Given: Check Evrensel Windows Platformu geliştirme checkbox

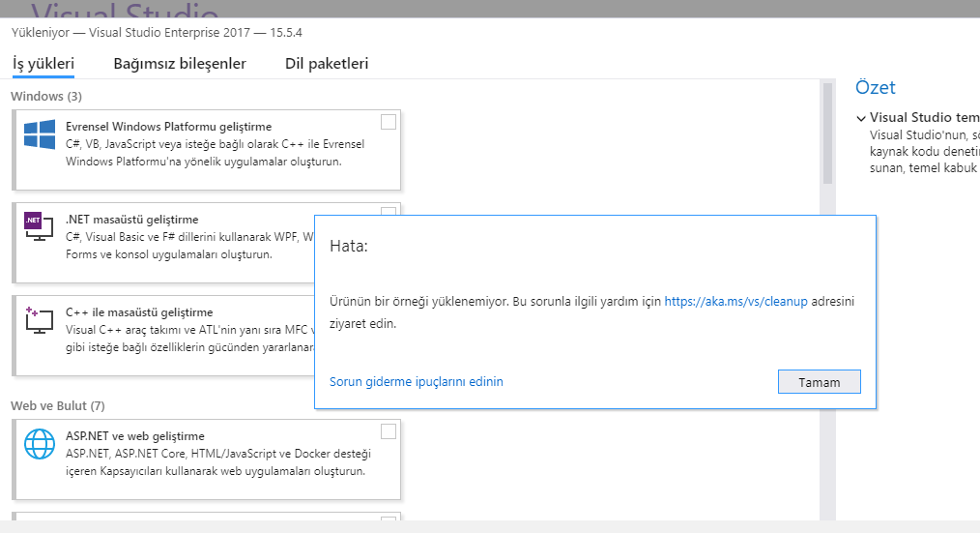Looking at the screenshot, I should pos(389,122).
